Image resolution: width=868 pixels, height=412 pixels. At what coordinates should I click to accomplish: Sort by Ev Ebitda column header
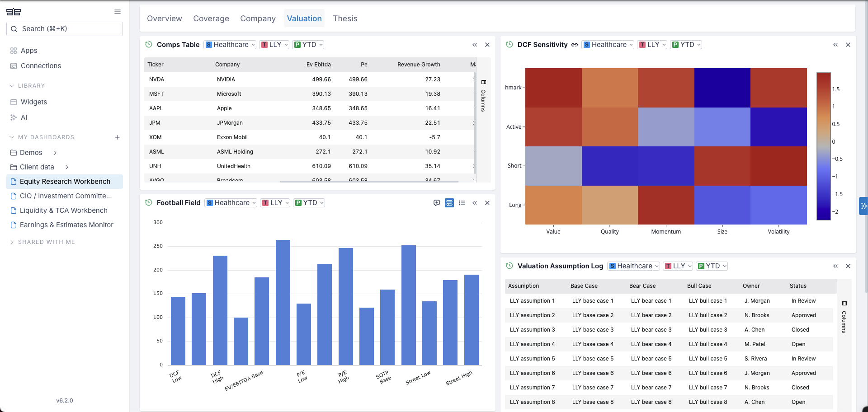(318, 65)
